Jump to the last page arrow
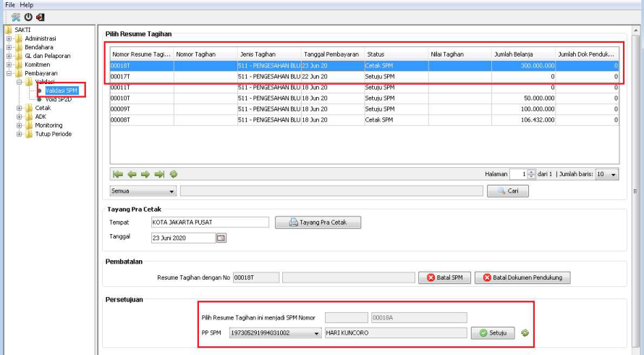Screen dimensions: 644x355 pos(159,174)
